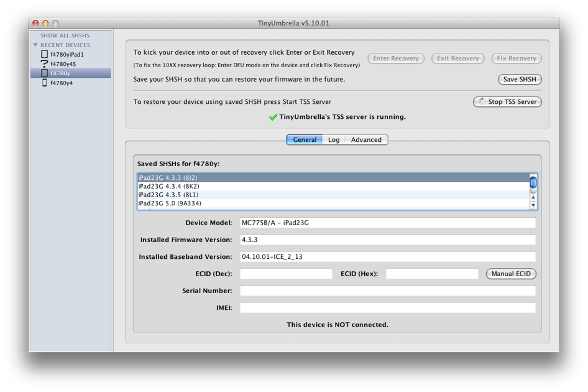Click the iPad icon beside f4780yiPad1
Screen dimensions: 588x392
click(44, 55)
